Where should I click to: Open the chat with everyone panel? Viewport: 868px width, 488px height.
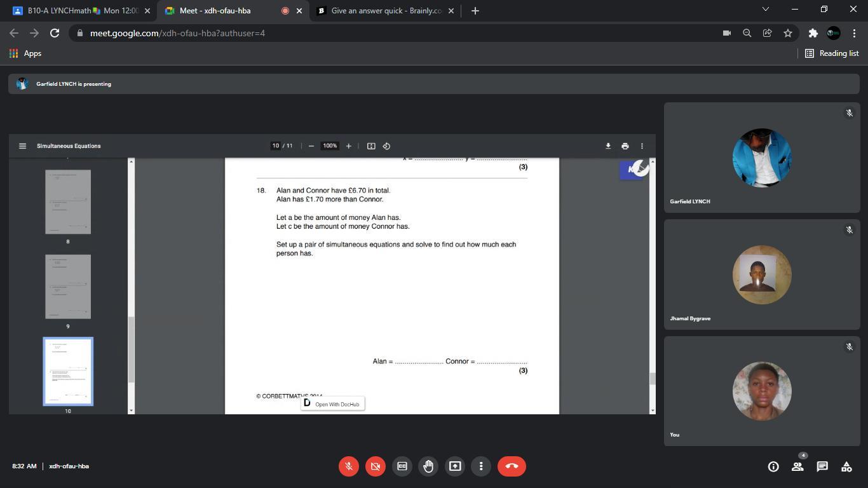click(822, 466)
